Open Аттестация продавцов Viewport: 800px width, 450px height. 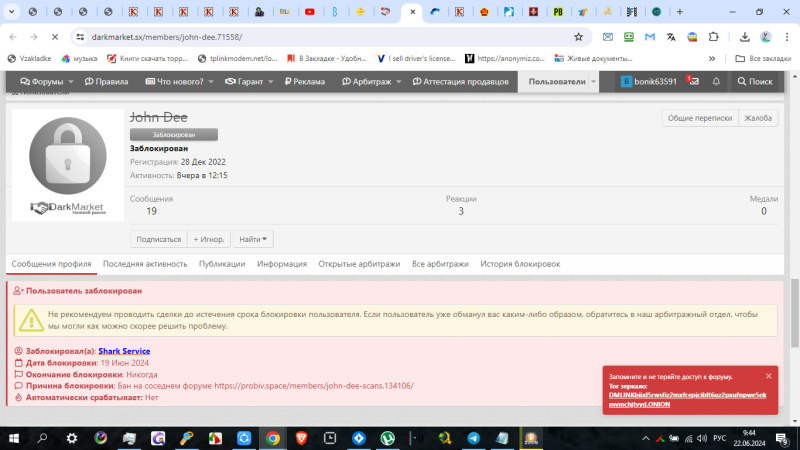[460, 81]
